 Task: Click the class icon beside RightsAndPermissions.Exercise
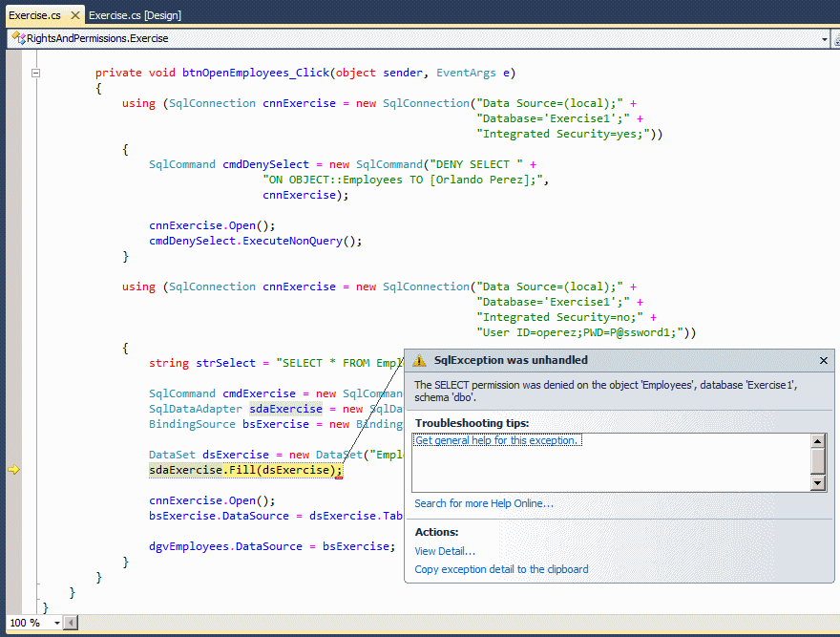coord(18,38)
